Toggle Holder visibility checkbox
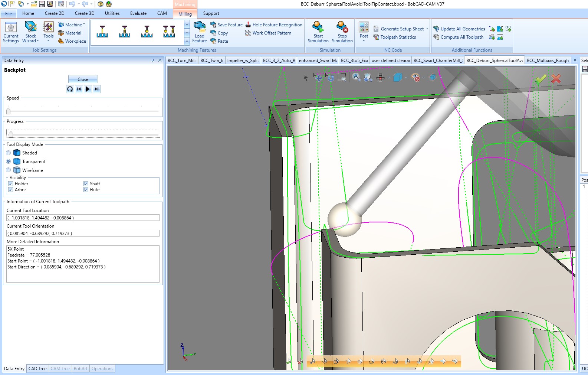Screen dimensions: 588x375 coord(11,184)
